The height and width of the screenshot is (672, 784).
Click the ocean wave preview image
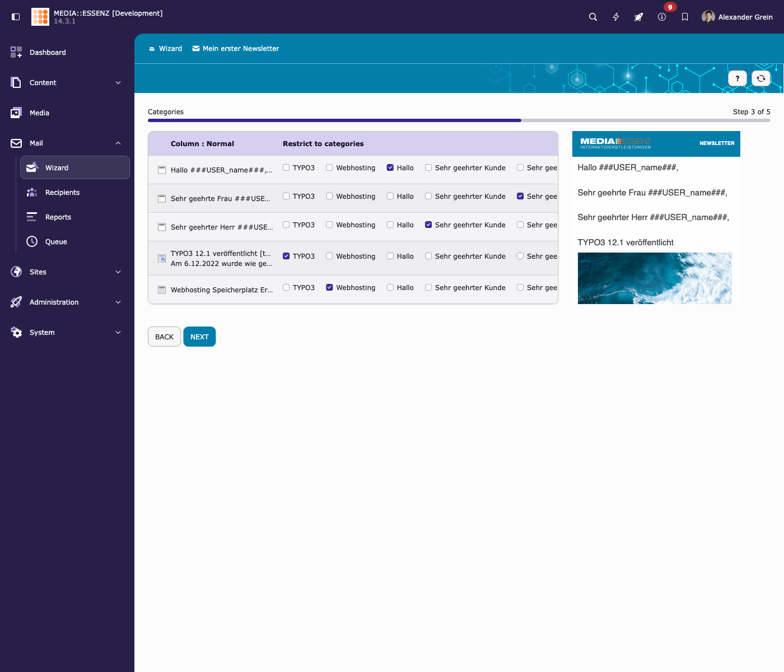click(x=655, y=278)
